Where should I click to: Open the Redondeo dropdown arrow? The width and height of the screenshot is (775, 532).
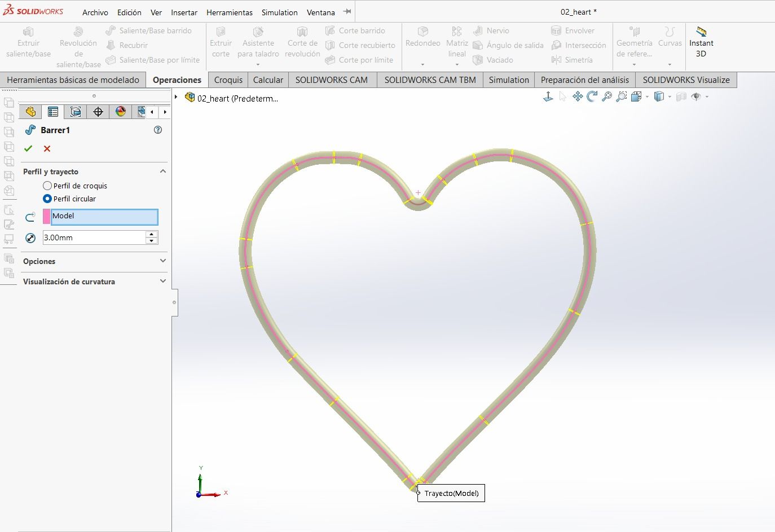[x=422, y=64]
